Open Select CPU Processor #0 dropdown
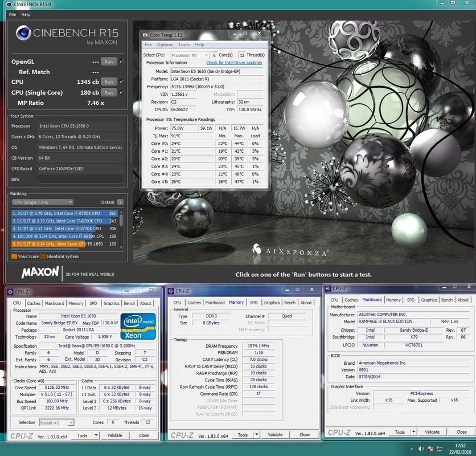 pyautogui.click(x=190, y=55)
